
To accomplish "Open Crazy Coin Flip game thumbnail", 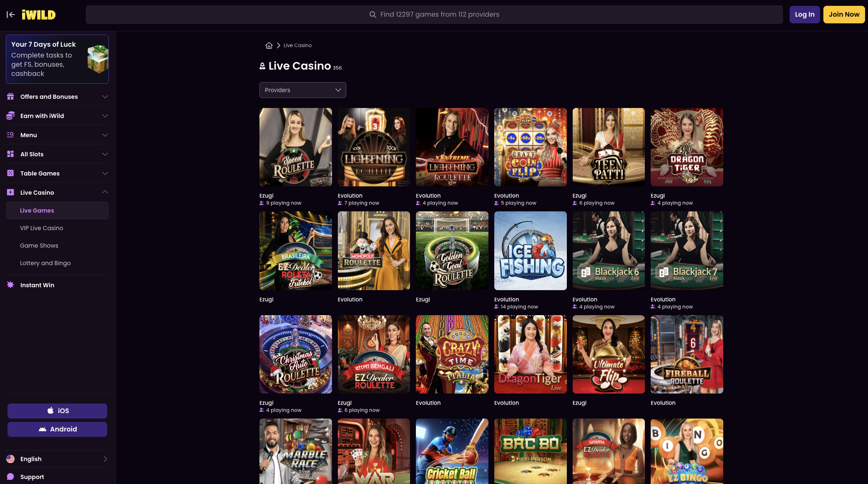I will [x=531, y=147].
